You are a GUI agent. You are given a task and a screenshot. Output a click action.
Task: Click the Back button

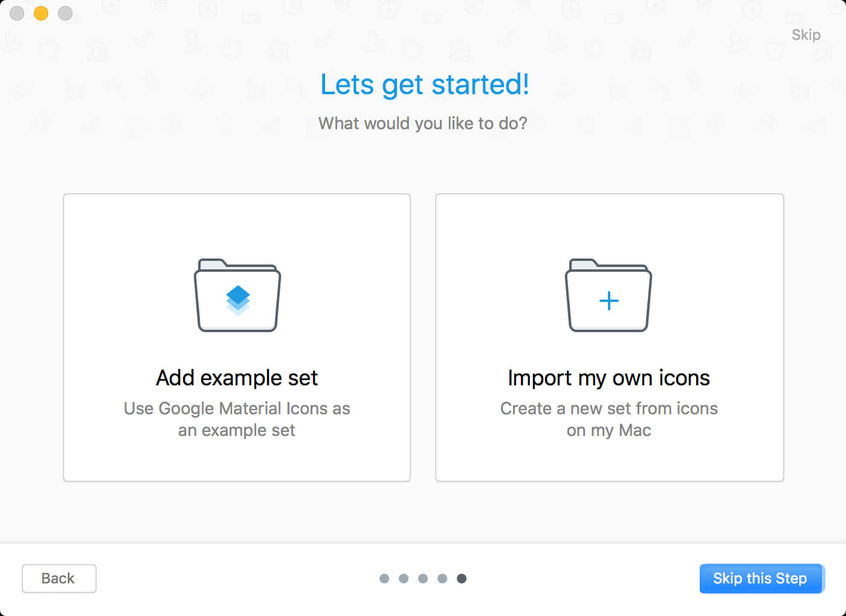[59, 579]
